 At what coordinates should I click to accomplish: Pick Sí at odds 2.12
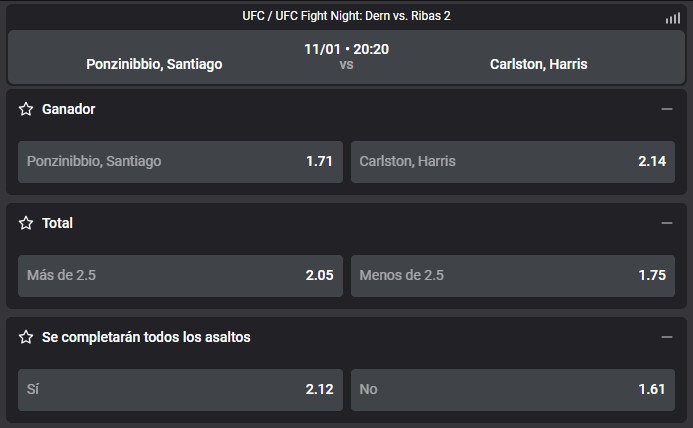point(180,390)
